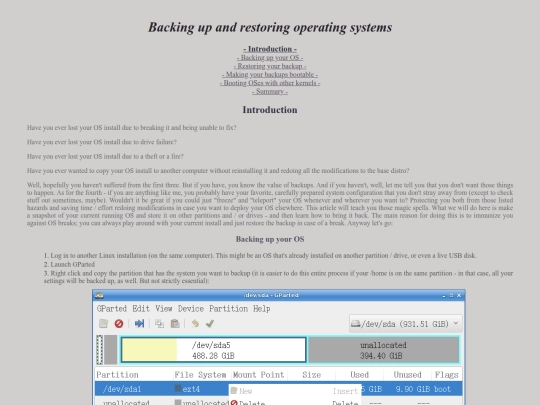The width and height of the screenshot is (540, 405).
Task: Click the Resize/Move blue arrow toolbar icon
Action: tap(139, 323)
